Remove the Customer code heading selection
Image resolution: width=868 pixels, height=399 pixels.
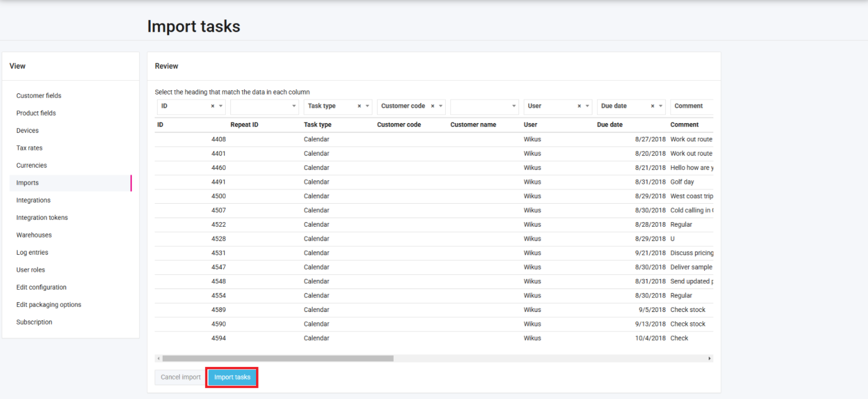(x=433, y=106)
